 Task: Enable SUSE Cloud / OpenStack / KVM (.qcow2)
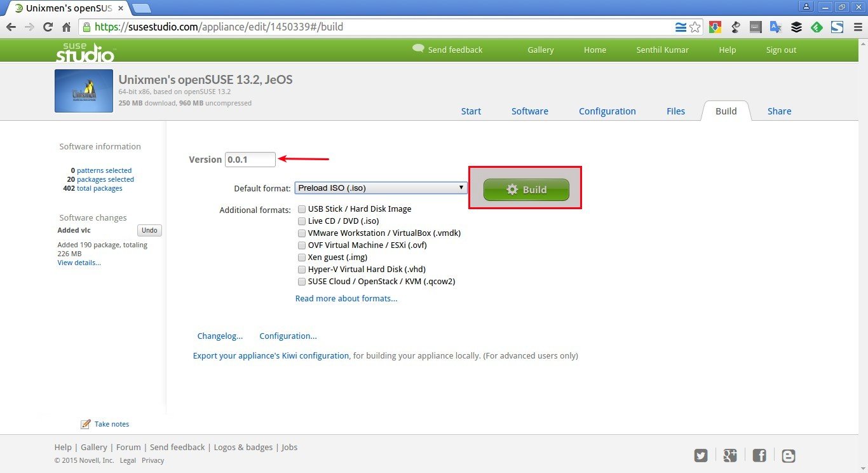302,282
